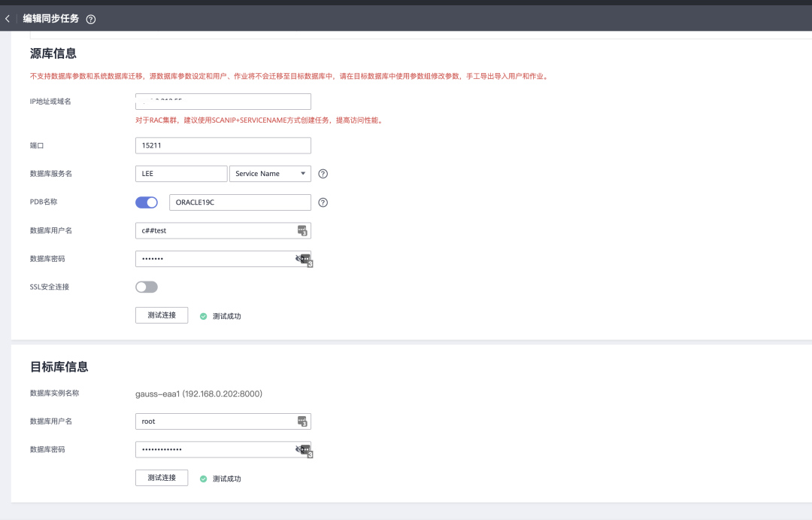Focus the target username field containing root
Image resolution: width=812 pixels, height=520 pixels.
pos(223,421)
